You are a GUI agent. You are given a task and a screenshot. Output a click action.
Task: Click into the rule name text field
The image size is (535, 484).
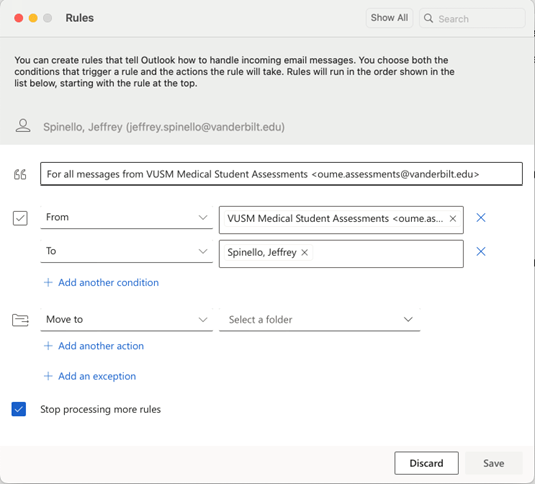(281, 174)
